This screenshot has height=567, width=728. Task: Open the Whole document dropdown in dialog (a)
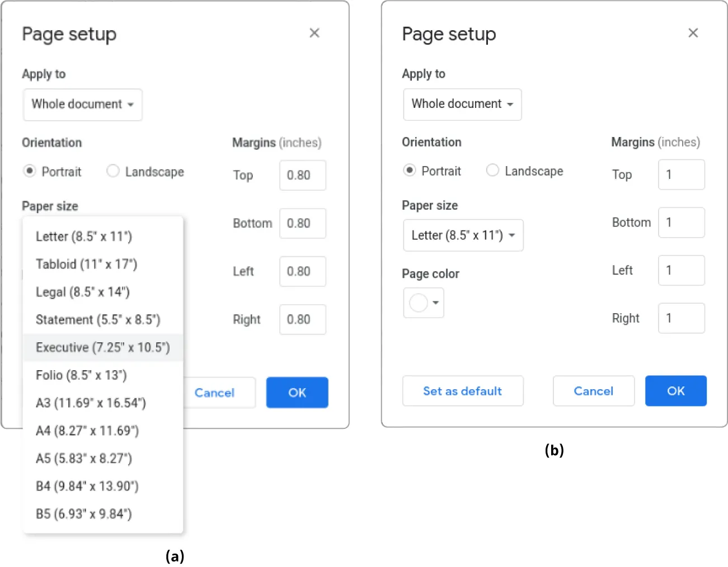point(82,105)
